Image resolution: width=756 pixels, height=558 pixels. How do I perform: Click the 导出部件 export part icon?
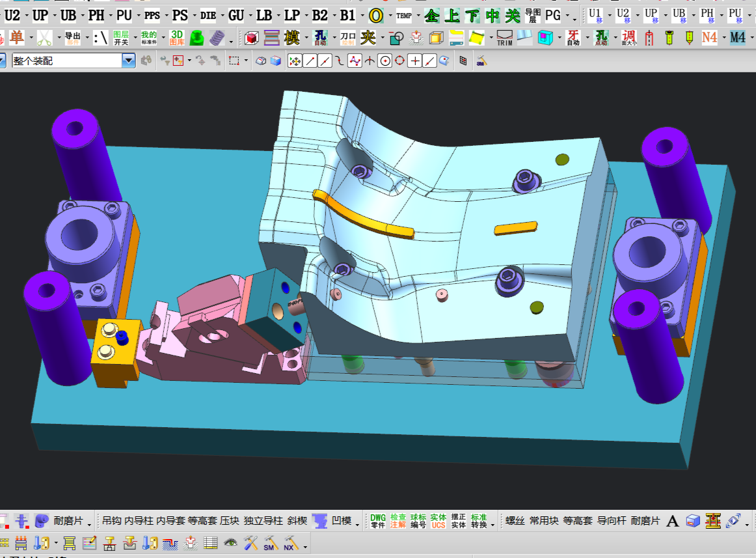click(73, 37)
